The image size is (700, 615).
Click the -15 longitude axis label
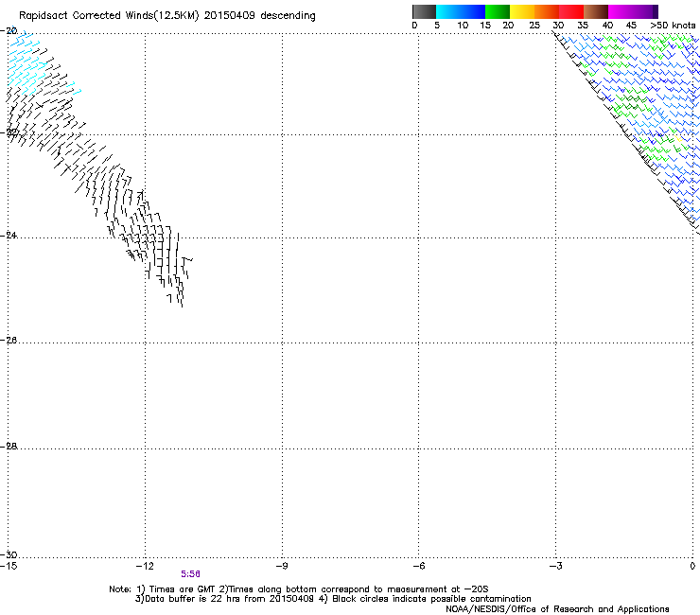[x=9, y=566]
